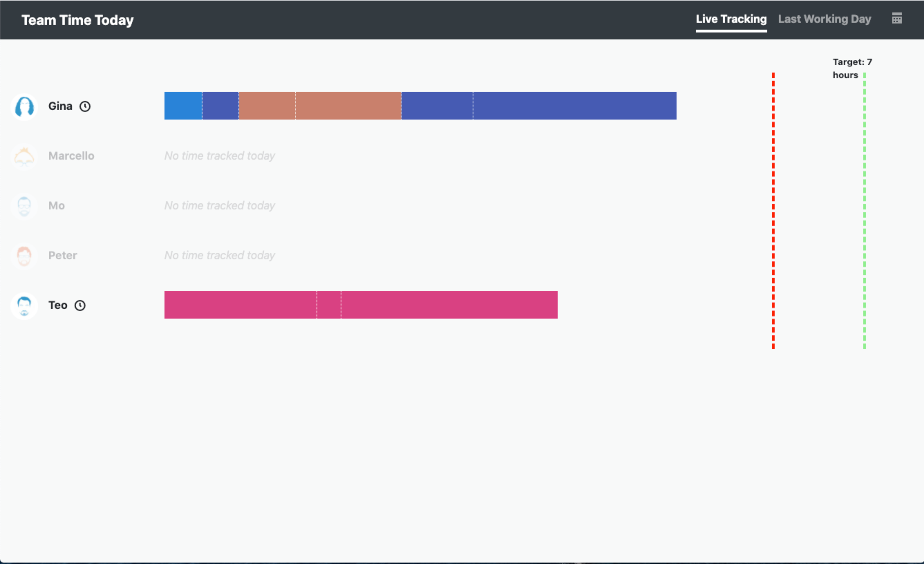
Task: Select the last and longest pink segment in Teo's bar
Action: (449, 305)
